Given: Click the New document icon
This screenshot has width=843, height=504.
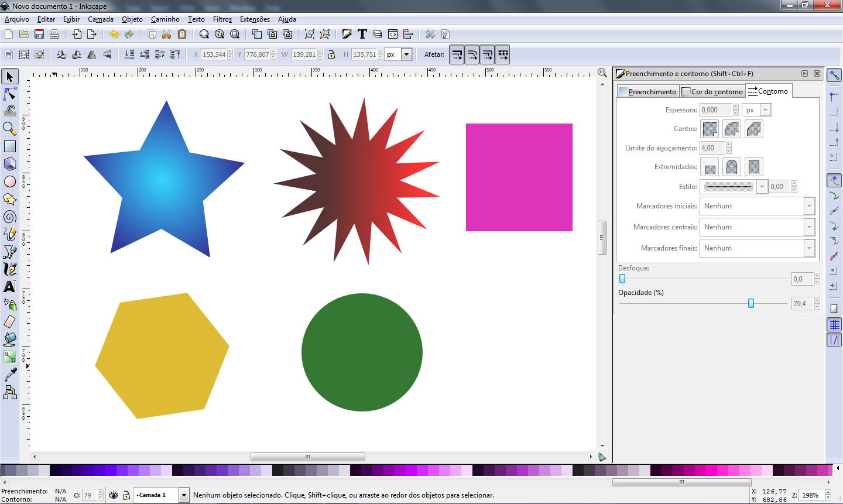Looking at the screenshot, I should [9, 34].
